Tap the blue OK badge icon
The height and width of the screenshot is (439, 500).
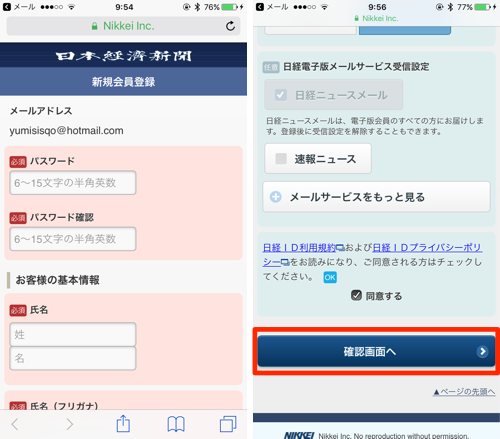click(330, 277)
